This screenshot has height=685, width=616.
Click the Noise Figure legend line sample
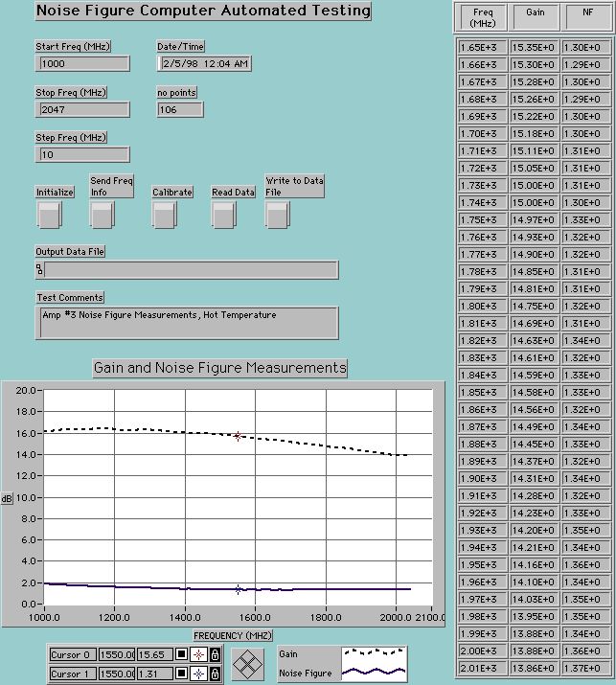374,671
